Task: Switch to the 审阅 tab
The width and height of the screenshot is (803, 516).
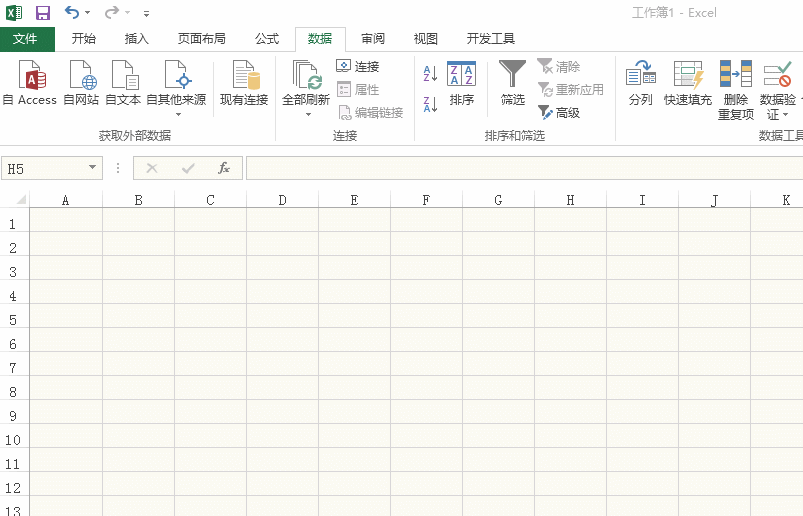Action: coord(373,39)
